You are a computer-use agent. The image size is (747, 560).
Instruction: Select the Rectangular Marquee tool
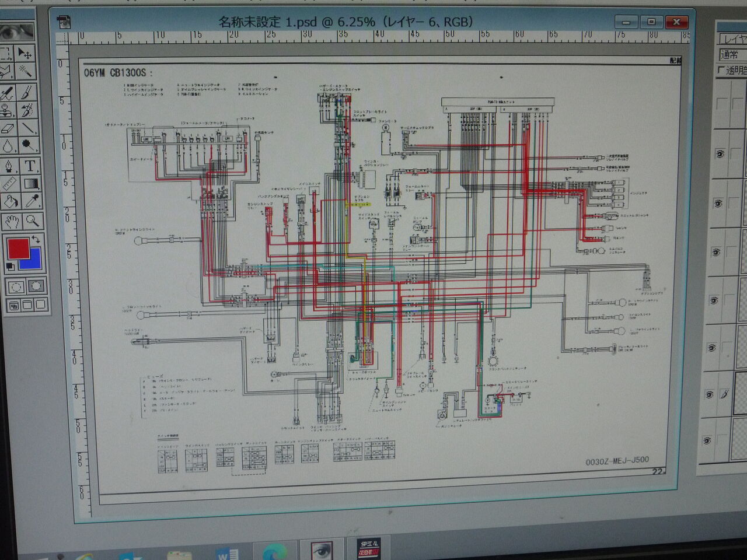6,54
